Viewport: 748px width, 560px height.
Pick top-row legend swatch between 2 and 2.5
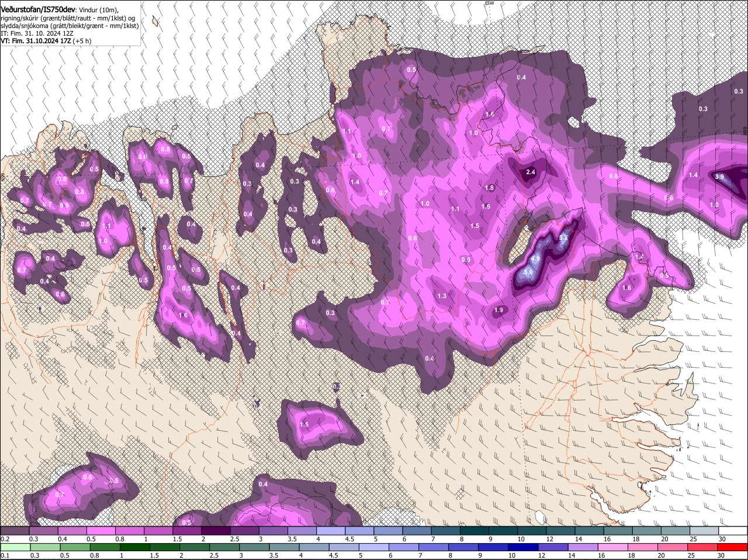click(216, 530)
